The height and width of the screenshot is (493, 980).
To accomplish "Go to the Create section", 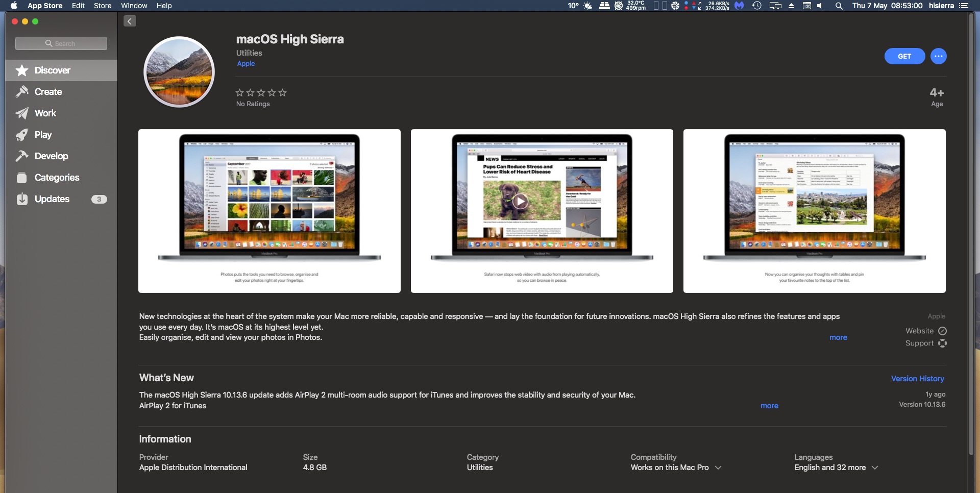I will (61, 92).
